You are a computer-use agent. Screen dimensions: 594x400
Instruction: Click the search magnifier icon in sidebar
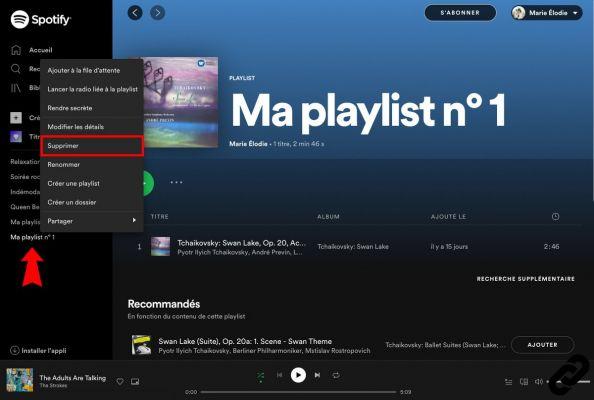(16, 69)
